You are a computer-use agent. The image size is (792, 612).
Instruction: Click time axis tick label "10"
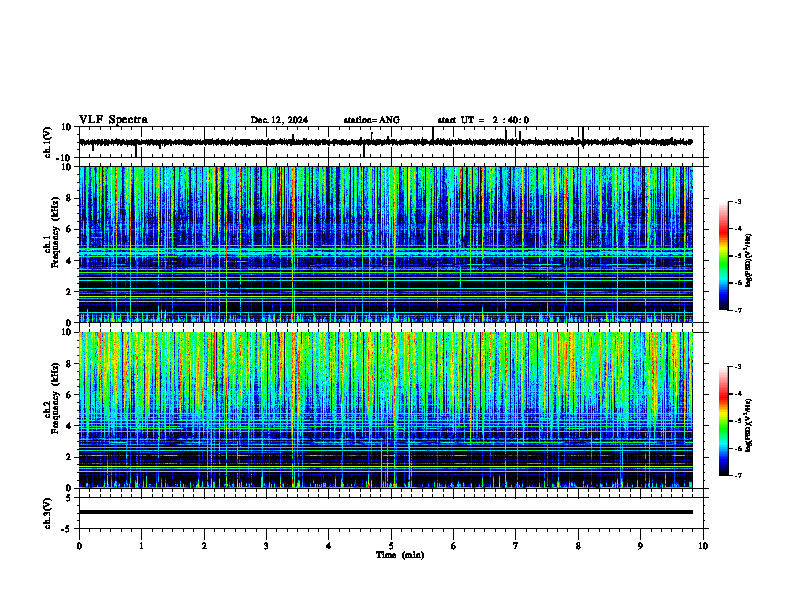(x=703, y=546)
